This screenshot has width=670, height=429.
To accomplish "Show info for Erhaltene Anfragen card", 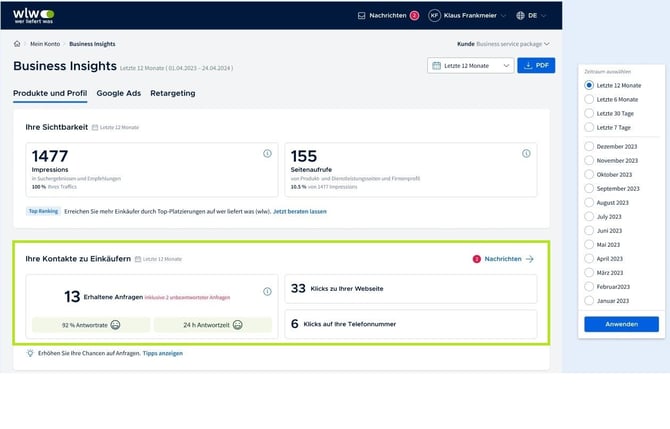I will (x=267, y=291).
